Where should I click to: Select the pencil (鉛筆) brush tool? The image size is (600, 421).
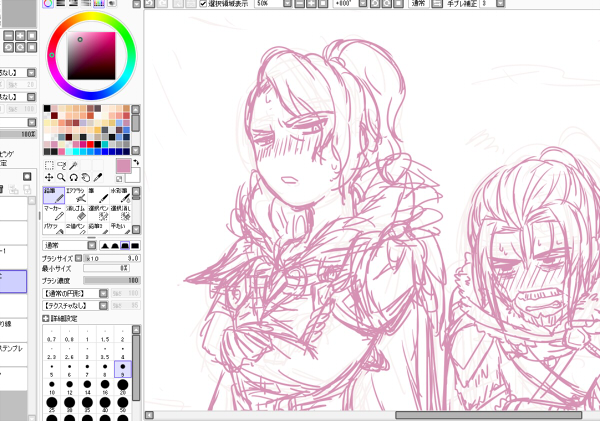click(54, 195)
